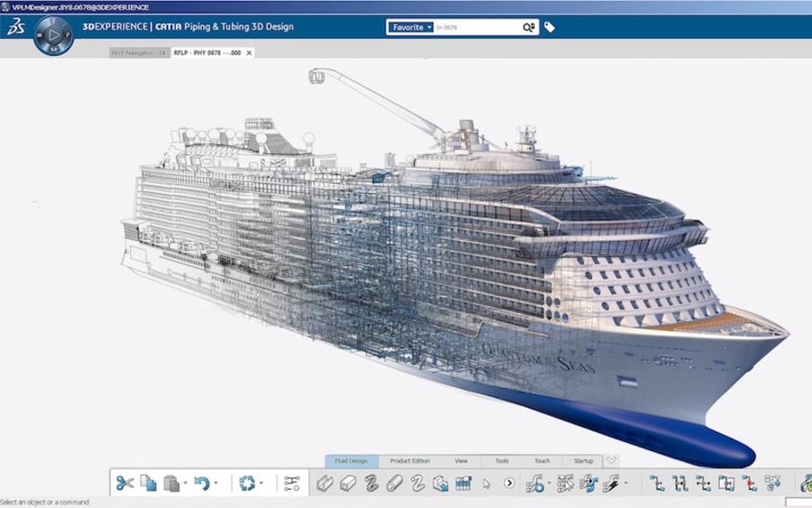Click the tree display icon in toolbar
This screenshot has height=508, width=812.
pos(292,484)
